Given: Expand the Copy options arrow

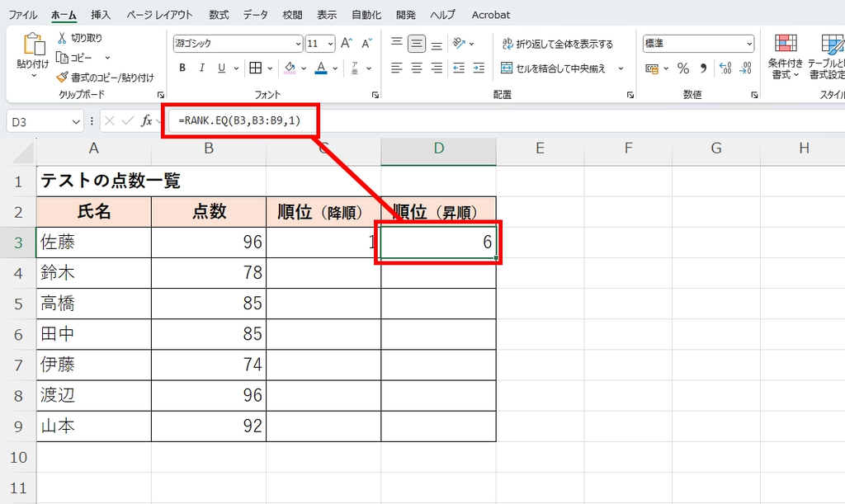Looking at the screenshot, I should click(107, 58).
